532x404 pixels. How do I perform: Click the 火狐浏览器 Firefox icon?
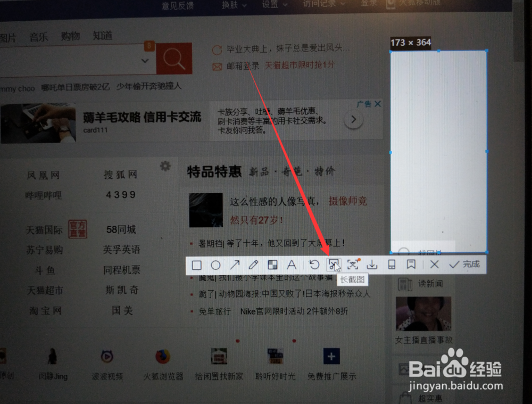click(x=163, y=357)
